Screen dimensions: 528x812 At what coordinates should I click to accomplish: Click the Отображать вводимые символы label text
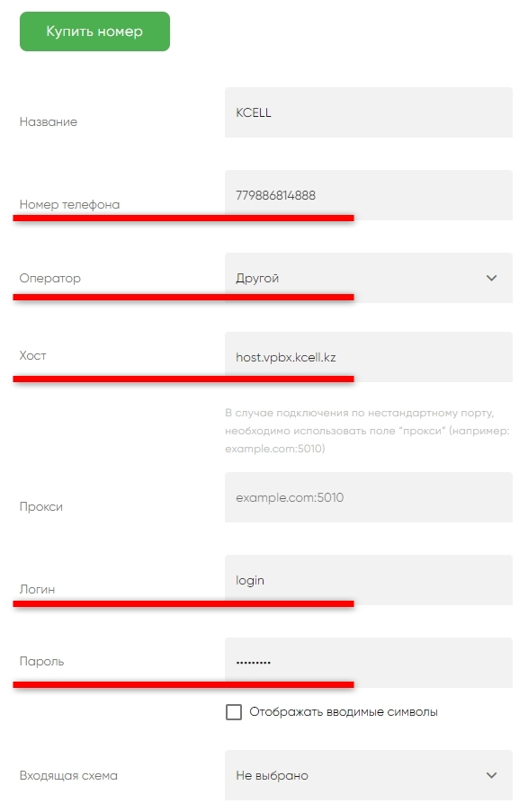click(344, 712)
